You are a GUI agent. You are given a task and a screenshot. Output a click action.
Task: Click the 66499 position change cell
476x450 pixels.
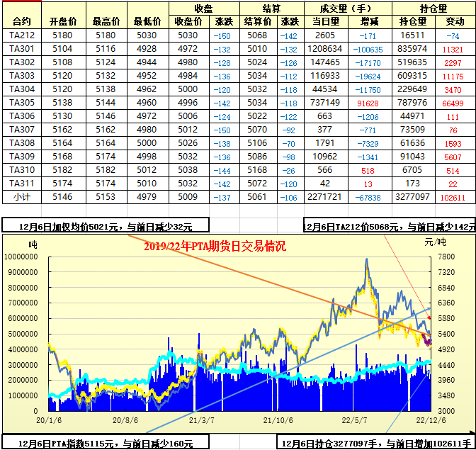[453, 103]
